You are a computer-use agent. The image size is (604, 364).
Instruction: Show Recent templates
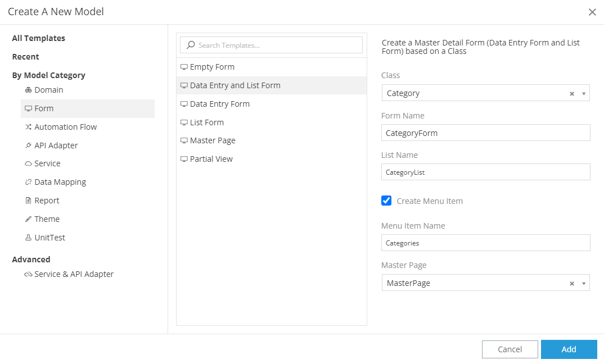[x=25, y=57]
